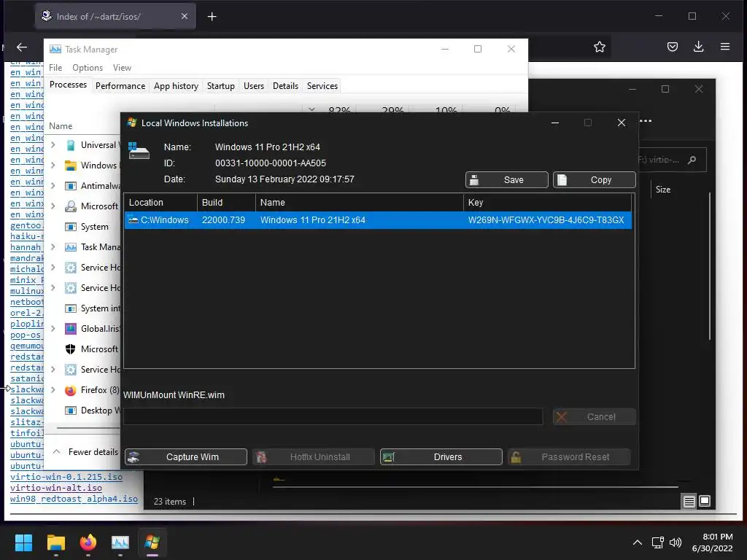Click the taskbar volume speaker icon
The height and width of the screenshot is (560, 747).
click(676, 542)
